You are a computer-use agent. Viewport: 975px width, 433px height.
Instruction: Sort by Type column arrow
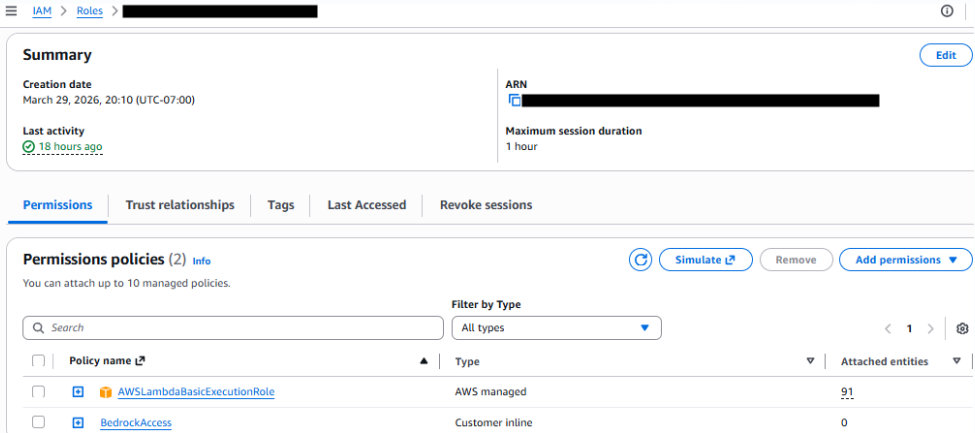pos(810,361)
